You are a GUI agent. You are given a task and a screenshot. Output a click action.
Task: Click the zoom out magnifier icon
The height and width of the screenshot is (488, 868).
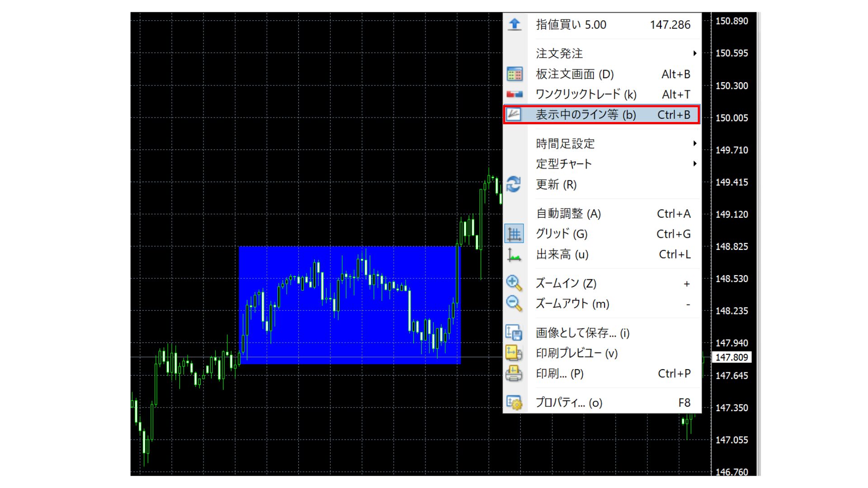tap(514, 304)
